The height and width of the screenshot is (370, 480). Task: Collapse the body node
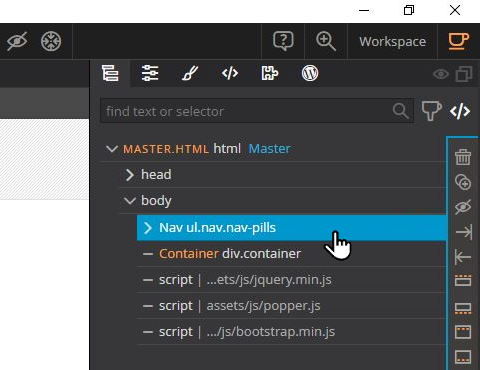point(130,201)
